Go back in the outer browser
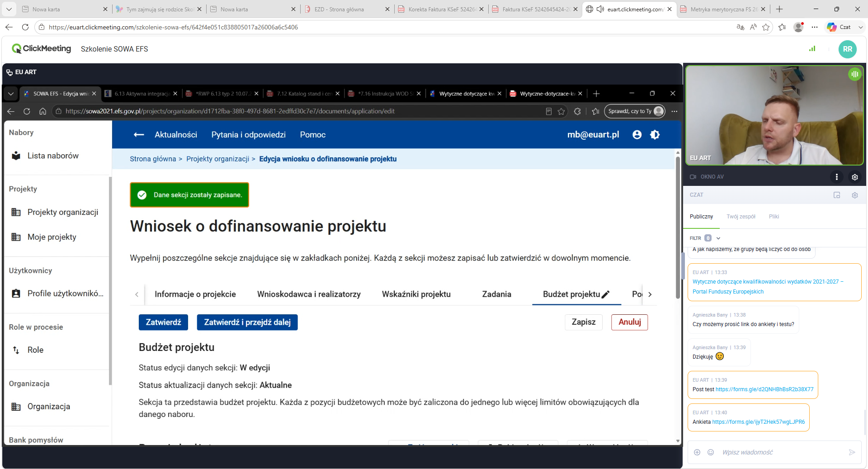 click(x=9, y=27)
